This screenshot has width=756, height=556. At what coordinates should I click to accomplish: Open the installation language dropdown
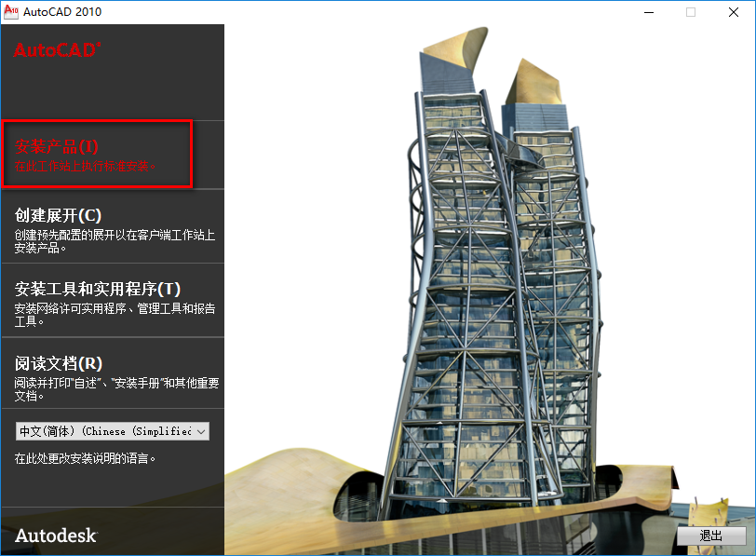pos(112,431)
